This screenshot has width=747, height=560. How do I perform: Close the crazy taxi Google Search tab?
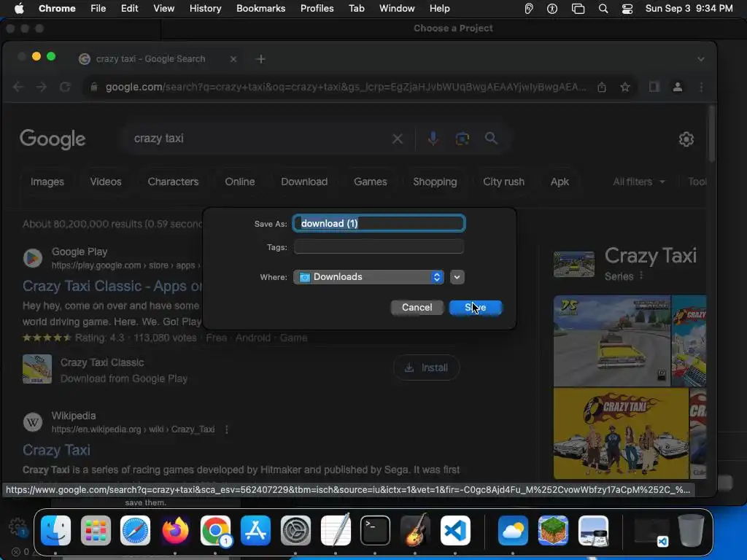coord(233,59)
